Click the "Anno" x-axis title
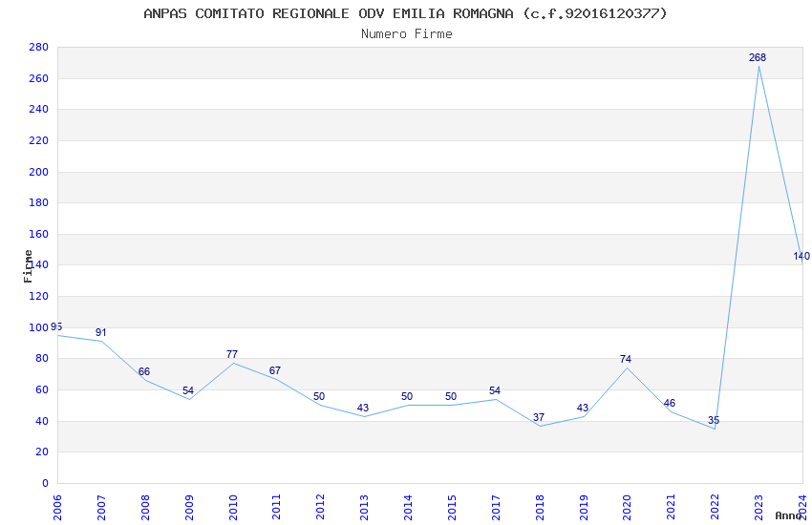The width and height of the screenshot is (812, 525). [x=789, y=515]
